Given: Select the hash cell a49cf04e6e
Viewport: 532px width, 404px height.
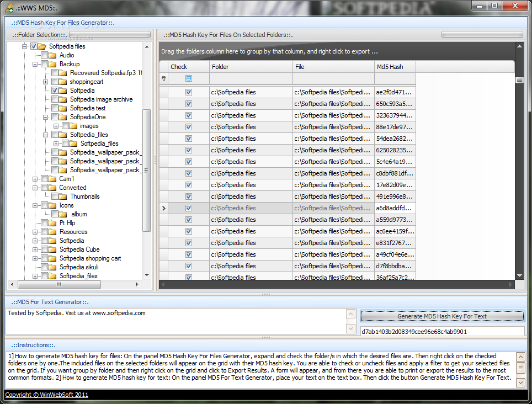Looking at the screenshot, I should pos(395,254).
